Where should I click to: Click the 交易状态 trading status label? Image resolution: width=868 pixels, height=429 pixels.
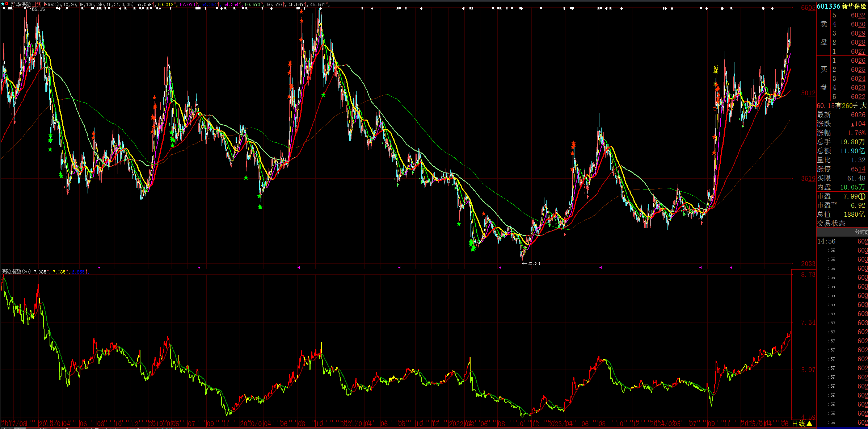pos(831,224)
